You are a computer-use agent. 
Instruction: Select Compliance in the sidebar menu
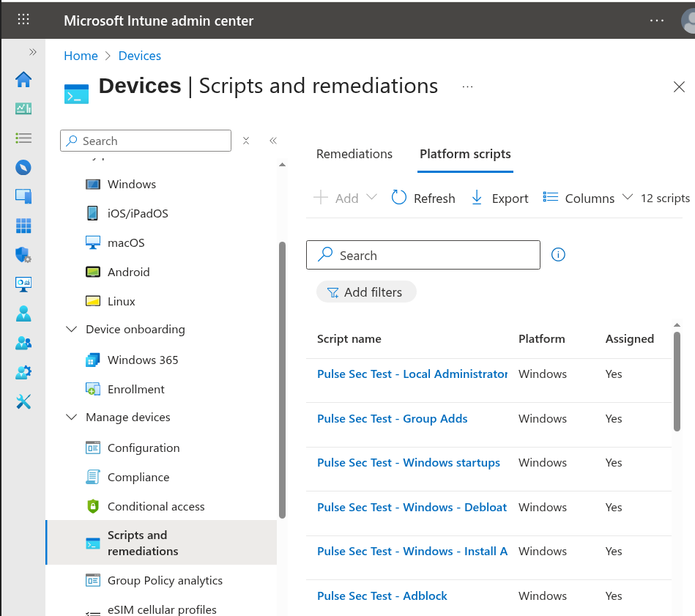[x=138, y=478]
